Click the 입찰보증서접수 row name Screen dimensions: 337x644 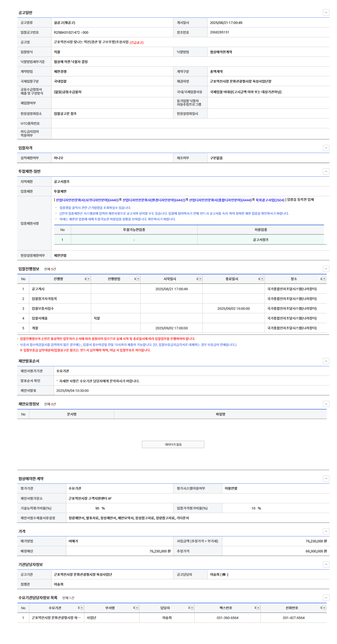pos(43,308)
